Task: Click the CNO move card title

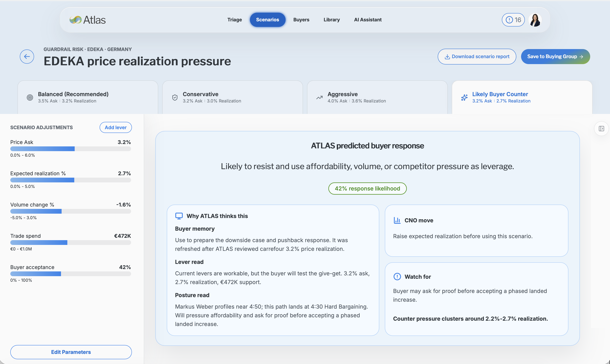Action: (419, 221)
